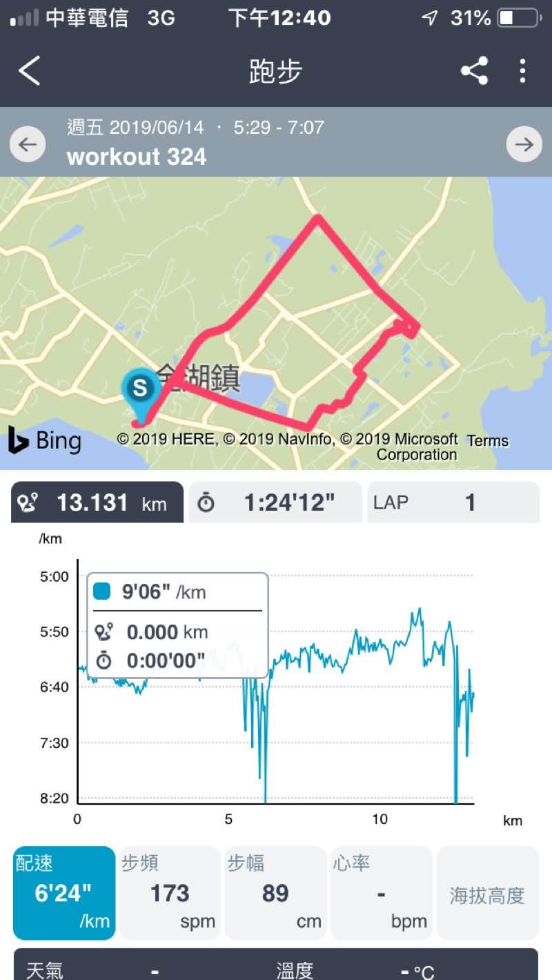The width and height of the screenshot is (552, 980).
Task: Select the 13.131 km distance tab
Action: coord(97,502)
